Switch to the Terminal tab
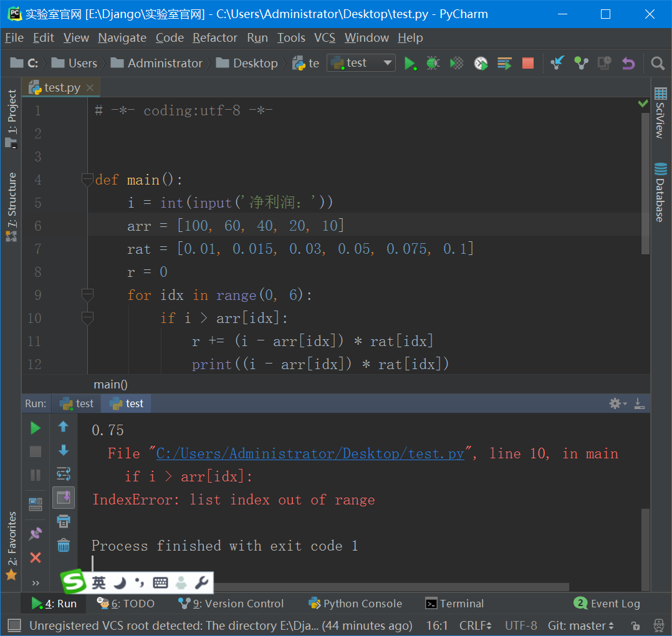Viewport: 672px width, 636px height. click(454, 604)
